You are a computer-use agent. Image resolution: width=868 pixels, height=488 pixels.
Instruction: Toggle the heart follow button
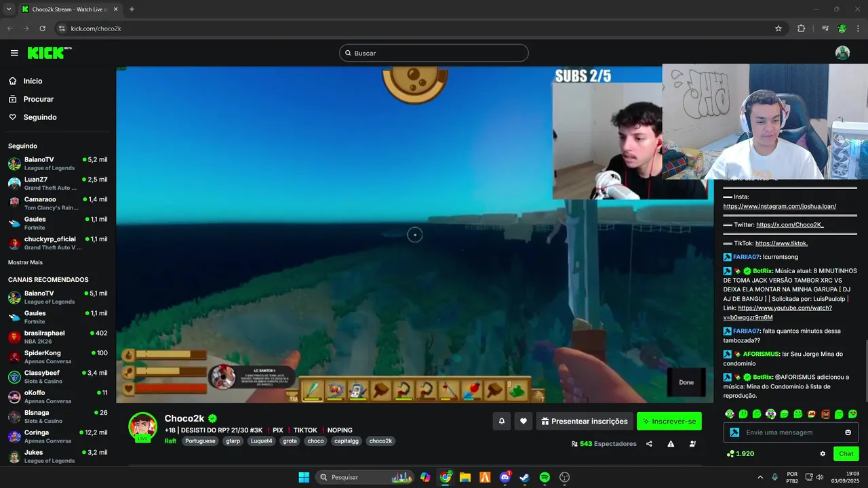[x=523, y=421]
